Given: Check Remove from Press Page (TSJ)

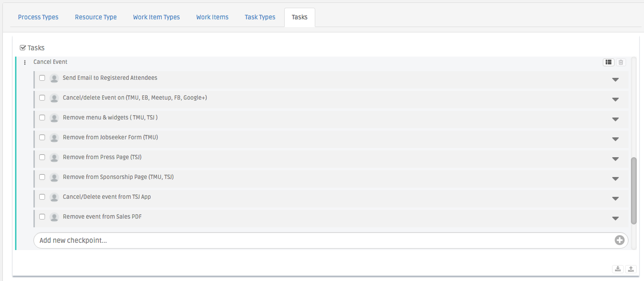Looking at the screenshot, I should click(42, 157).
